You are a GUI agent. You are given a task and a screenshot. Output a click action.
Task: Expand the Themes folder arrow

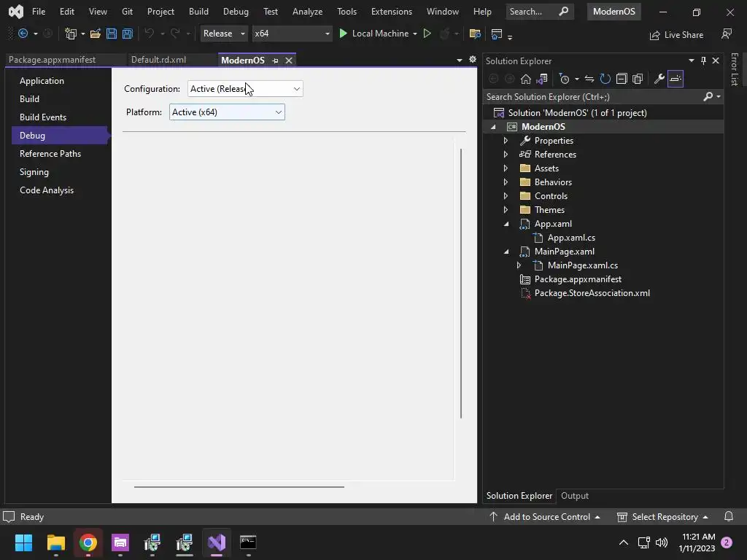506,209
